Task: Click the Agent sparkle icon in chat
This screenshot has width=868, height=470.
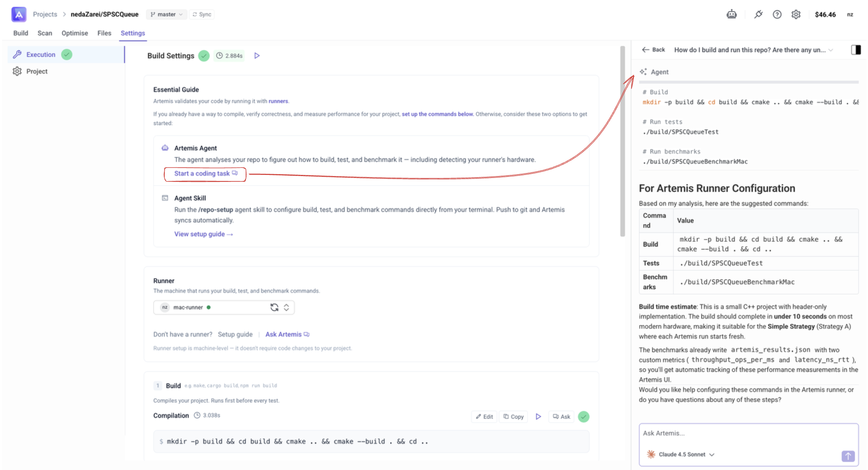Action: (643, 72)
